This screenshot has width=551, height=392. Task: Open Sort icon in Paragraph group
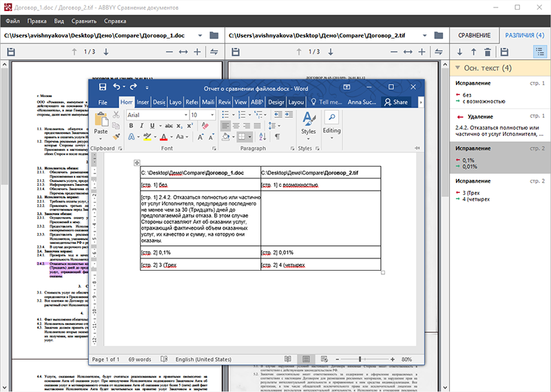click(x=262, y=136)
